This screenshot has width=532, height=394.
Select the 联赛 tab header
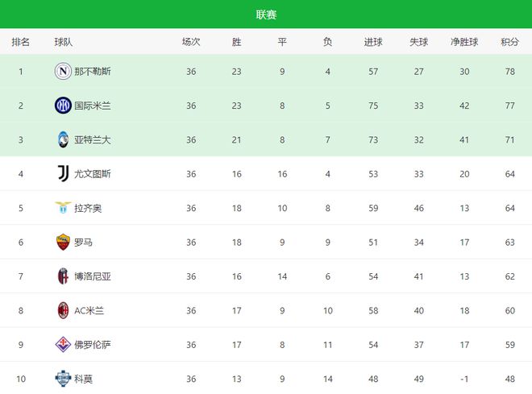point(266,15)
